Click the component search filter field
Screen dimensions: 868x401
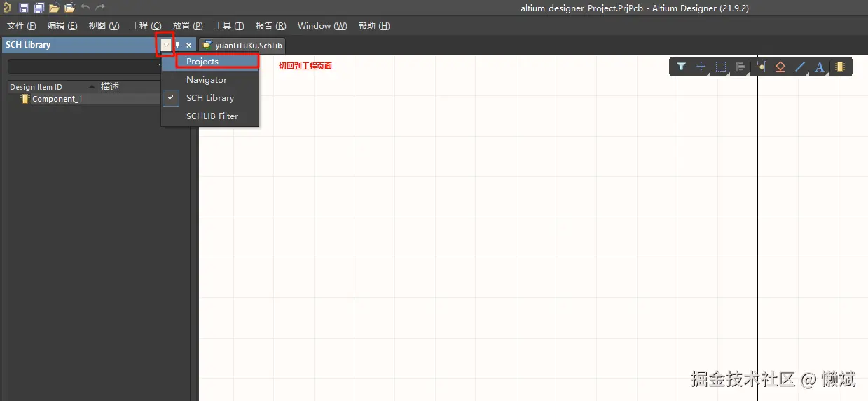click(85, 67)
